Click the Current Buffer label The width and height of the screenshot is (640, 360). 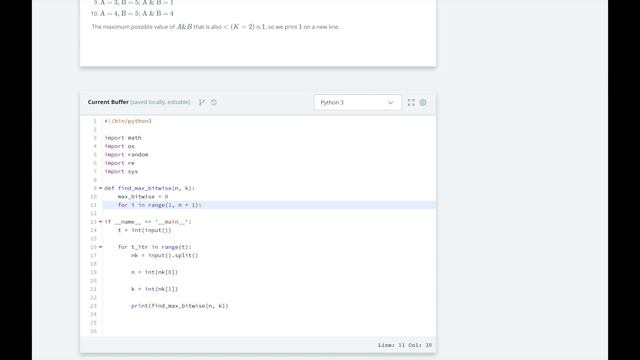(108, 102)
